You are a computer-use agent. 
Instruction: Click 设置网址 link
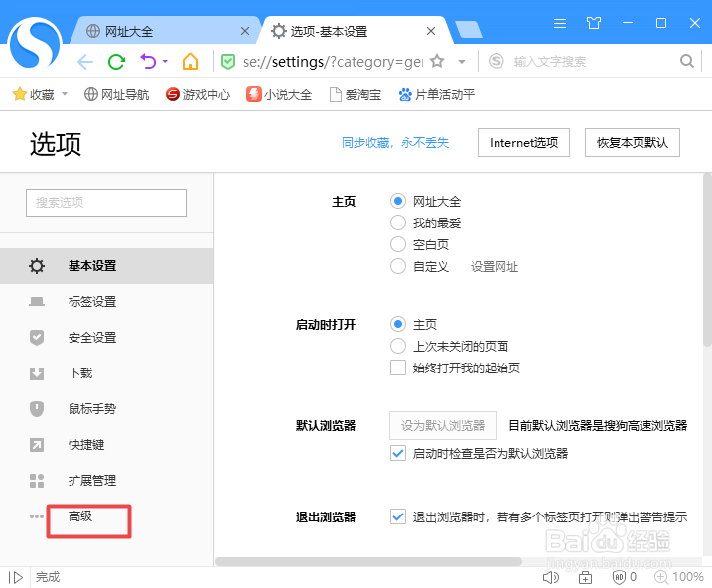pyautogui.click(x=495, y=266)
